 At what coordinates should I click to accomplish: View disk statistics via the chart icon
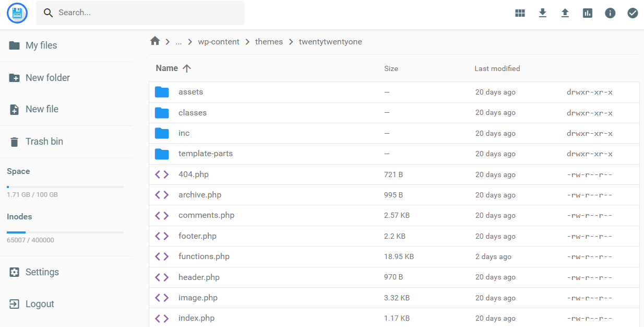pos(587,13)
